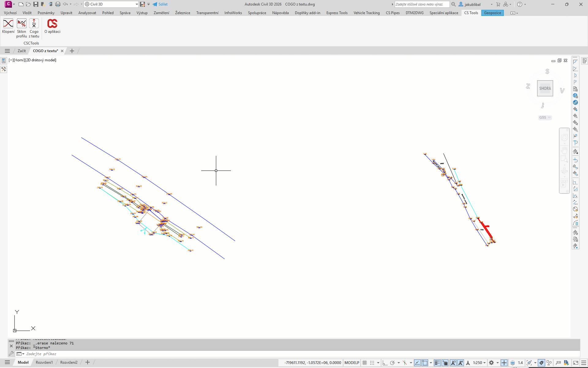
Task: Open the Analyzovat ribbon tab
Action: pos(87,13)
